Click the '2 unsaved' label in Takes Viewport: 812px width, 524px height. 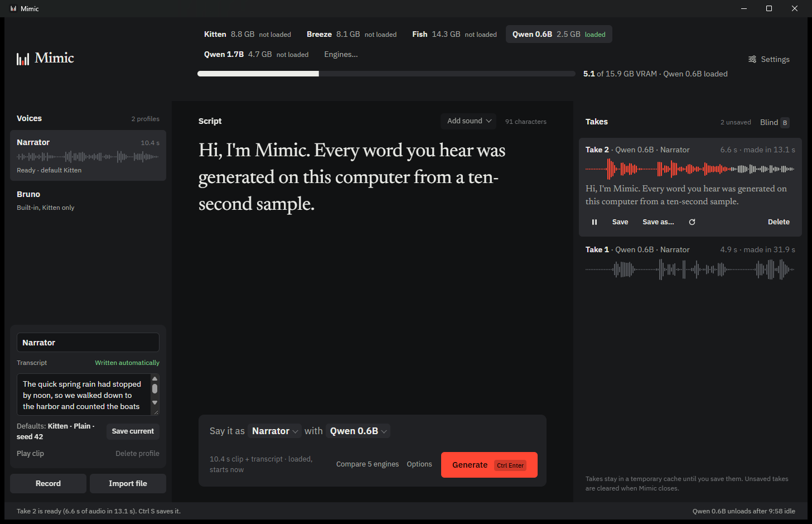736,122
